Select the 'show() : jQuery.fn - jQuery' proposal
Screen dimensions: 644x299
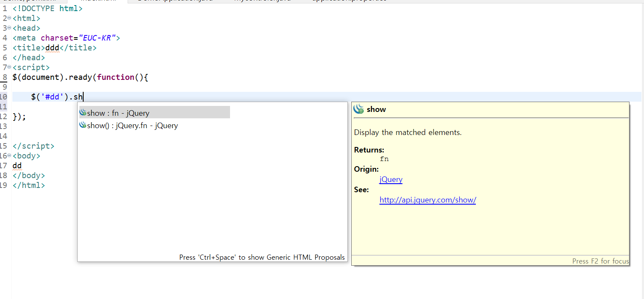click(x=132, y=125)
